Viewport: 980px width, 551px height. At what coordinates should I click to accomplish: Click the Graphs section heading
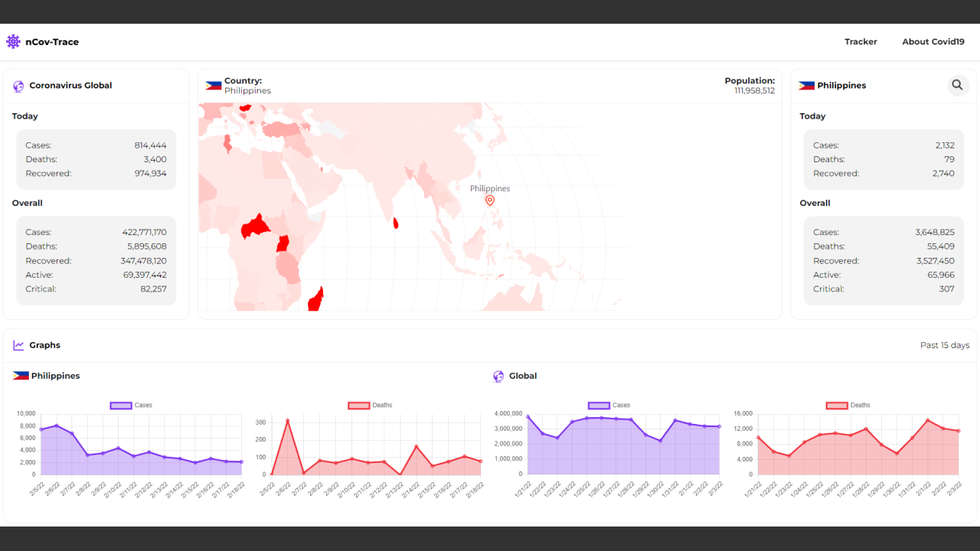44,345
